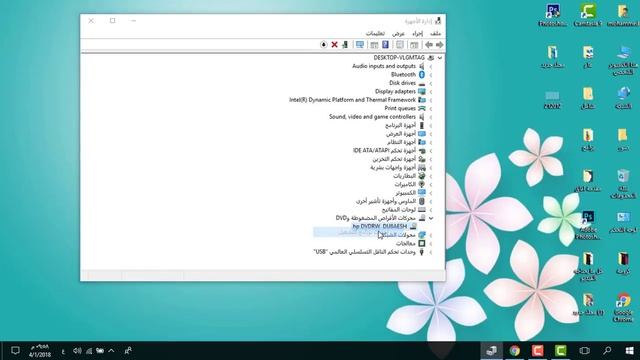Click the processors icon (معالجات)
This screenshot has height=360, width=640.
(422, 243)
